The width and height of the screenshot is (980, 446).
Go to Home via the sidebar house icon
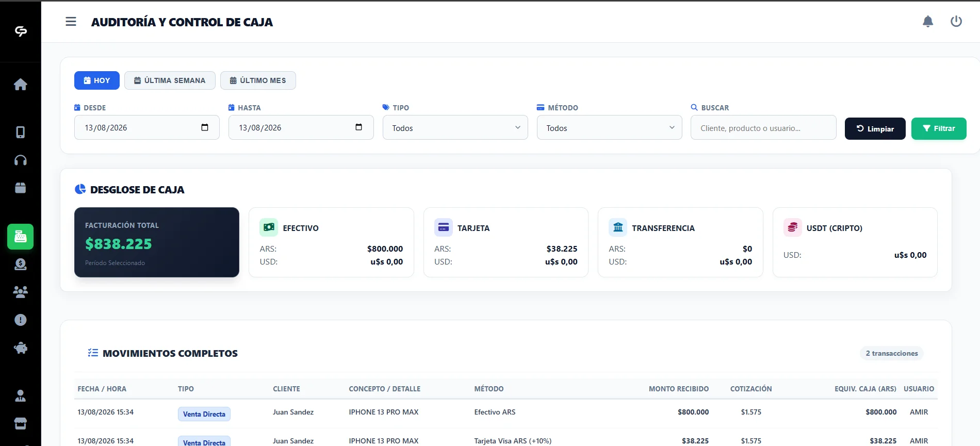21,84
